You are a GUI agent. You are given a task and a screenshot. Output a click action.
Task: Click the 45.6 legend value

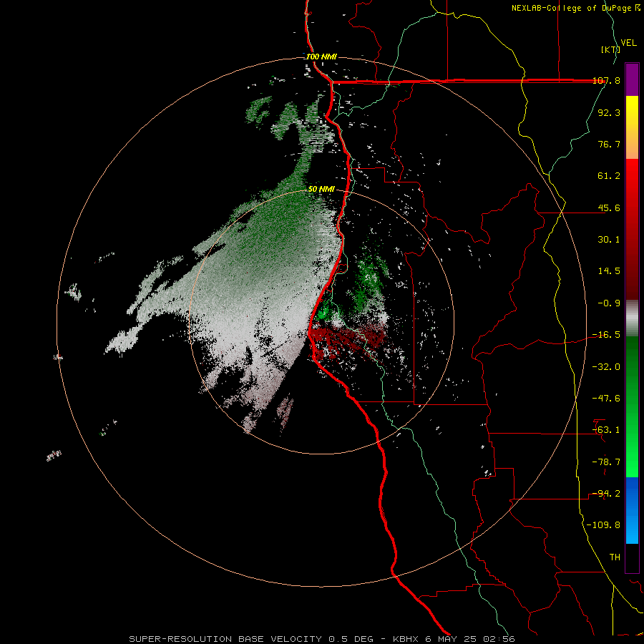point(609,208)
